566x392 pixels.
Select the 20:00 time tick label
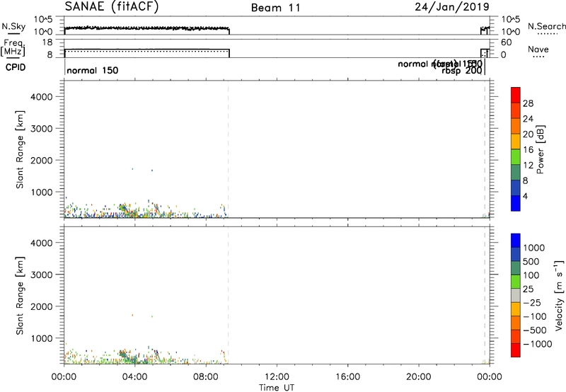tap(419, 377)
